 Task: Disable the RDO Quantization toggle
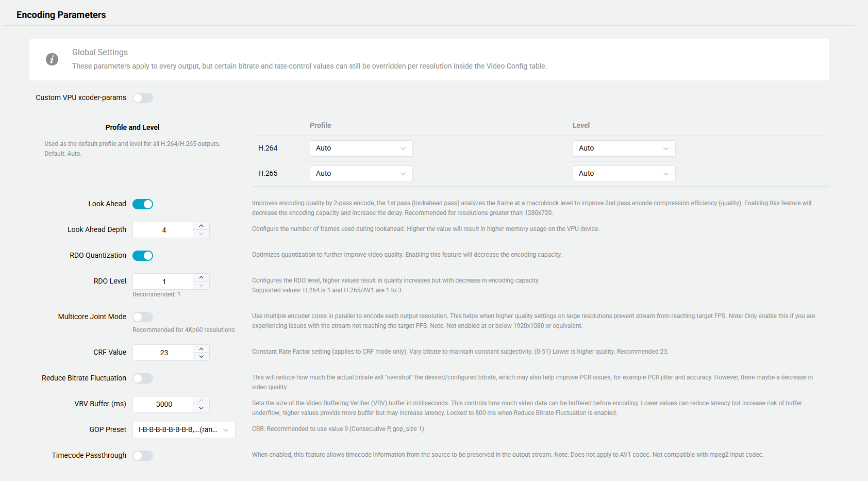click(x=143, y=256)
